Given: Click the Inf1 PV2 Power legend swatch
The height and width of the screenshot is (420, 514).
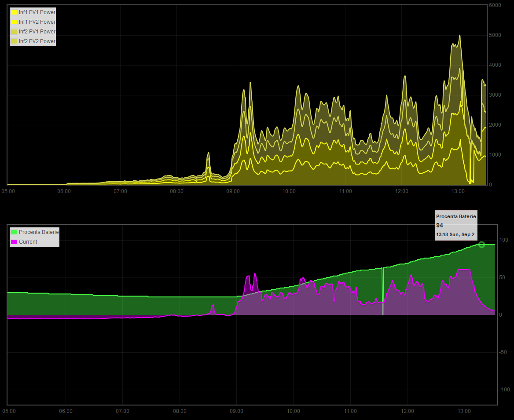Looking at the screenshot, I should 14,22.
